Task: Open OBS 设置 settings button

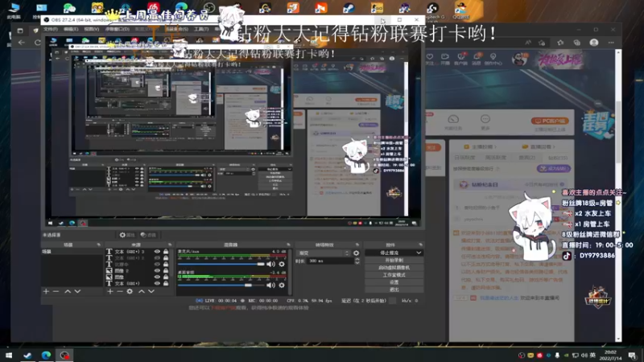Action: click(394, 282)
